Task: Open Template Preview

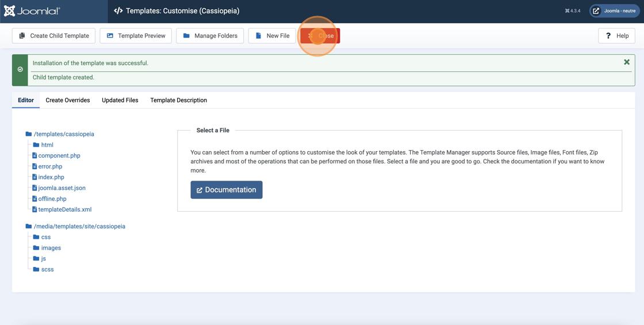Action: (136, 36)
